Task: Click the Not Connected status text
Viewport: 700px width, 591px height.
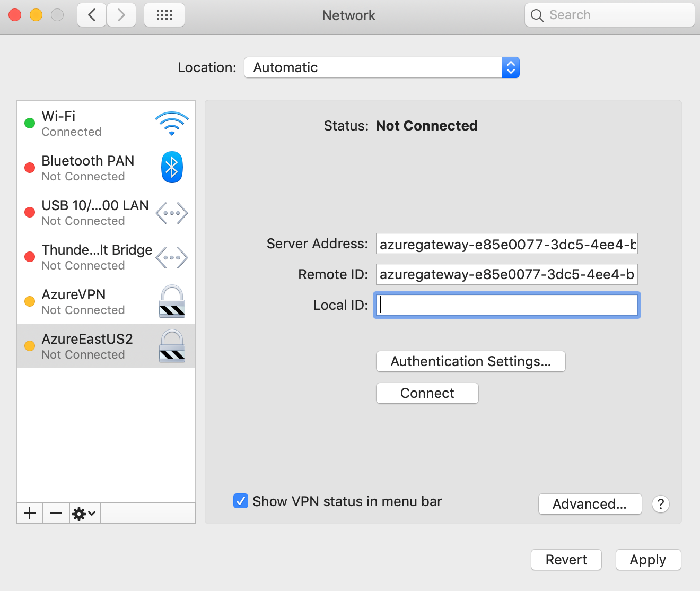Action: point(427,126)
